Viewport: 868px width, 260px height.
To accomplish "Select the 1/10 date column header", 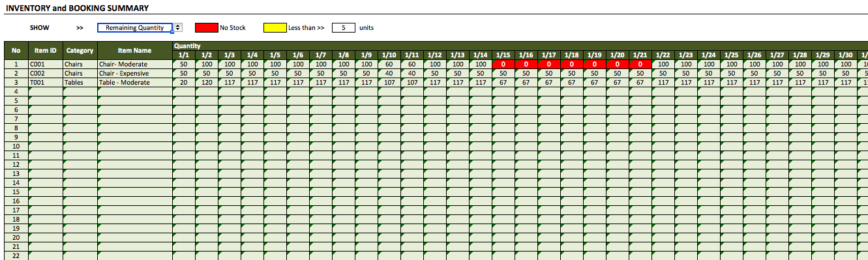I will point(389,55).
